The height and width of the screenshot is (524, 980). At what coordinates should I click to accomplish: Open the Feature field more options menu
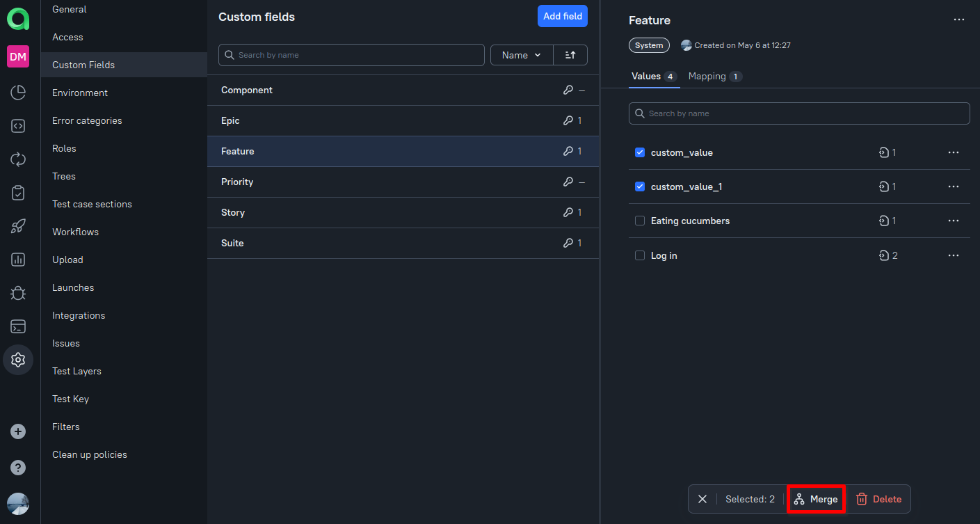[959, 19]
